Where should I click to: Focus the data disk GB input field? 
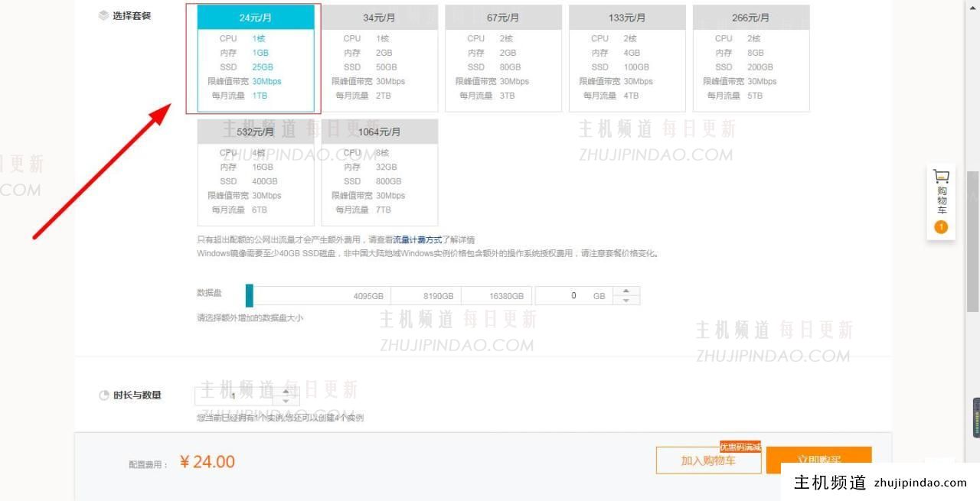click(x=574, y=296)
